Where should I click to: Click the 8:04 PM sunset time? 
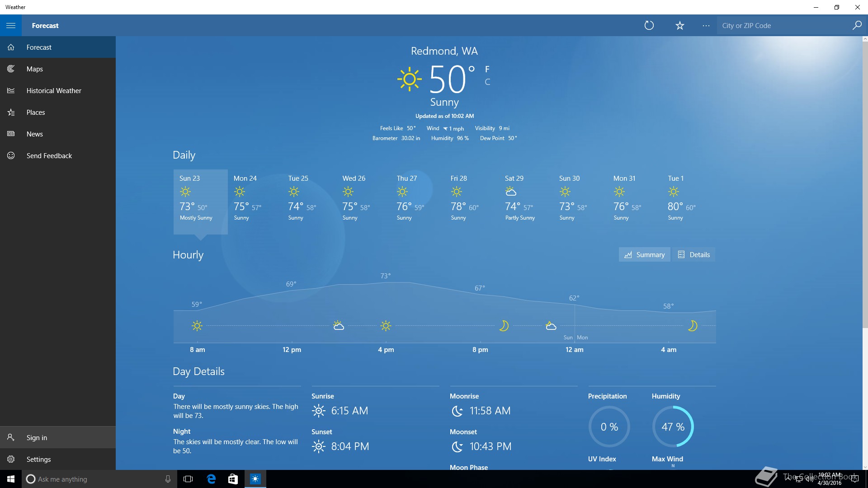tap(350, 446)
